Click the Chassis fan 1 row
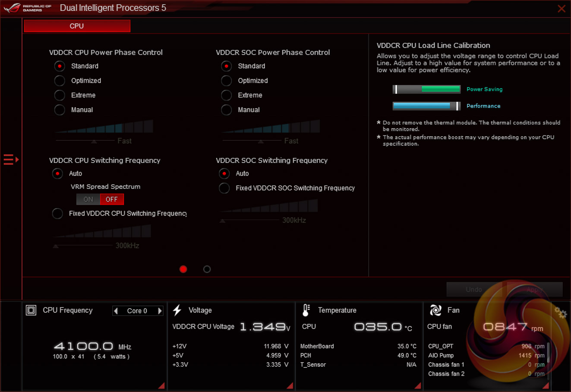The image size is (571, 392). [486, 365]
